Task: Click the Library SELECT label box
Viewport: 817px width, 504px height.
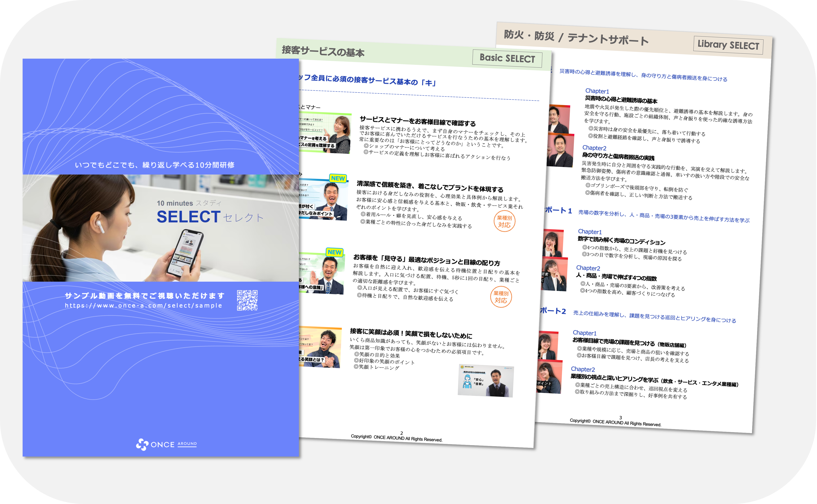Action: (x=728, y=45)
